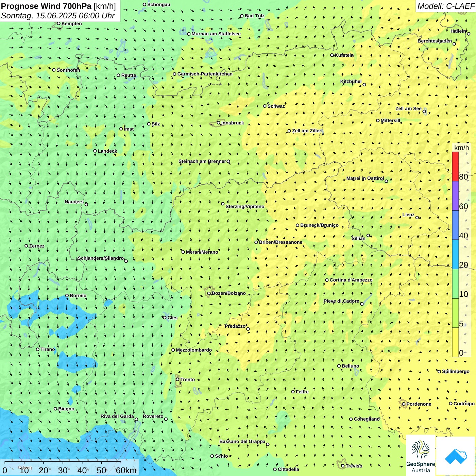476x476 pixels.
Task: Click the Landeck location marker
Action: 95,151
